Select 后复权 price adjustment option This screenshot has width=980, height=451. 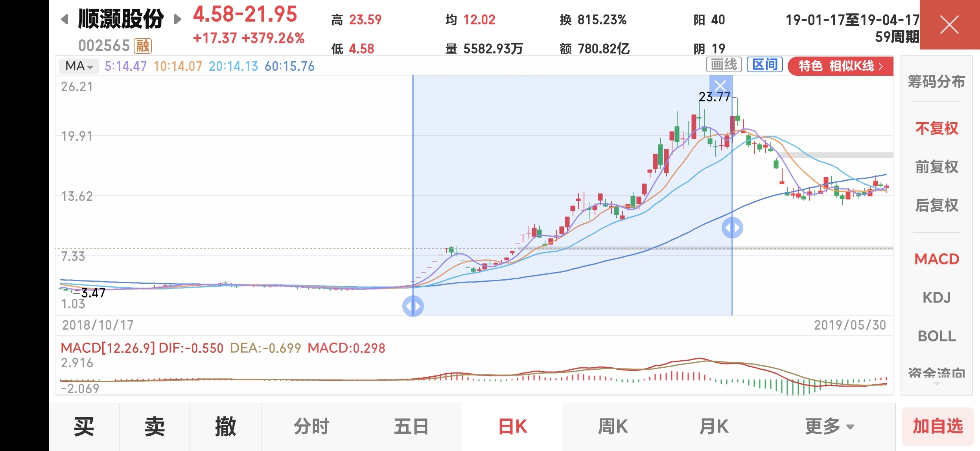[936, 205]
